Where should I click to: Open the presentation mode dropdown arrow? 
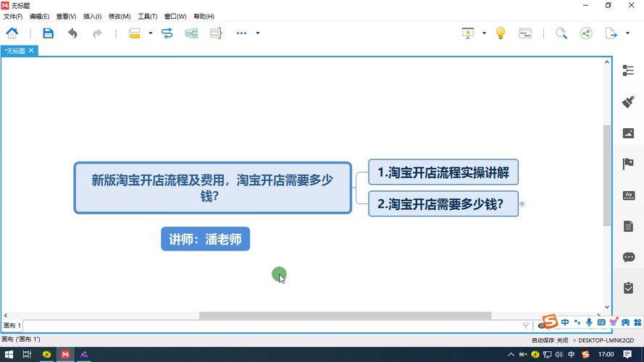tap(484, 33)
